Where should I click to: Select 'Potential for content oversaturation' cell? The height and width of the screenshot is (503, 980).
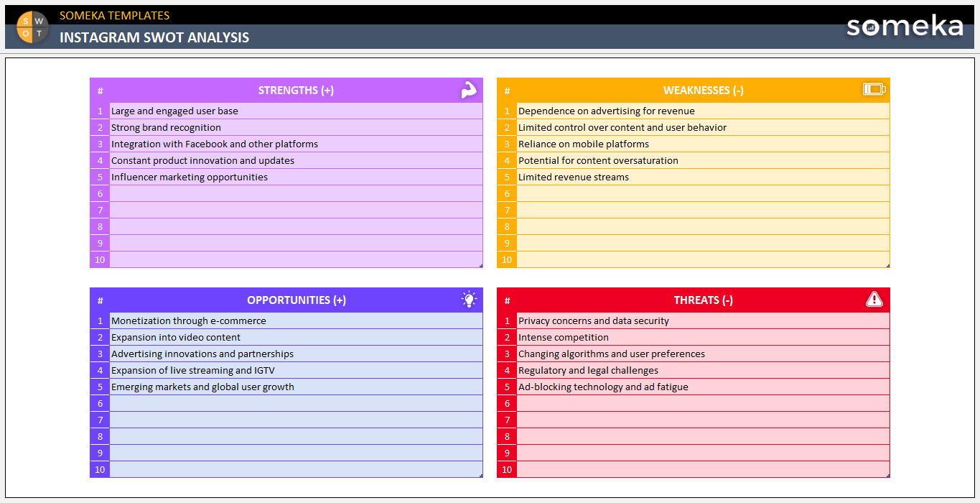(x=703, y=161)
